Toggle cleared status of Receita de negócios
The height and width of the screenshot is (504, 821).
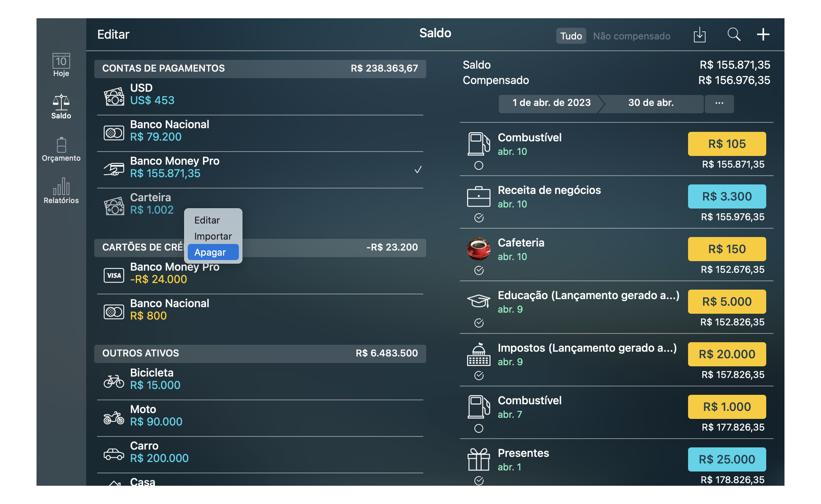478,218
